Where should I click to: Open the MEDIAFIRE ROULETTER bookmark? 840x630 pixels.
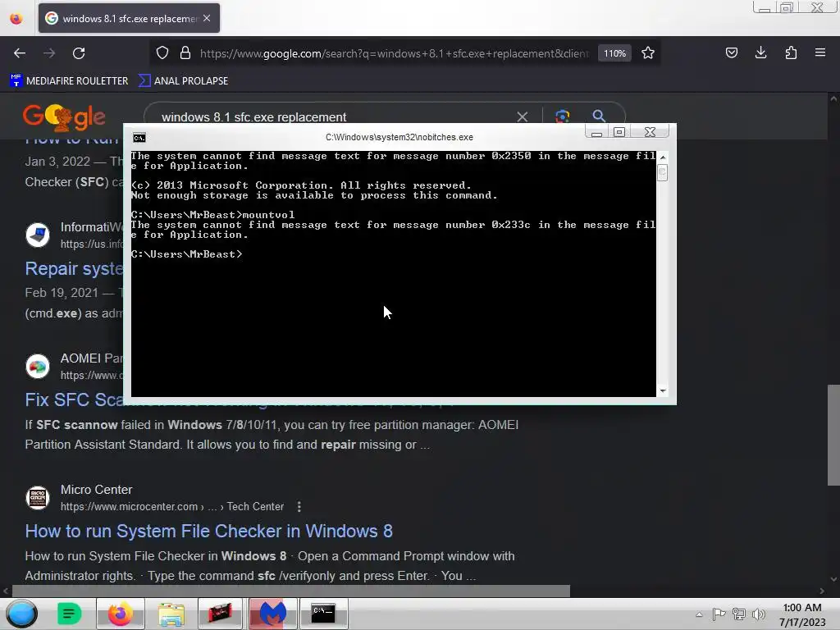70,81
